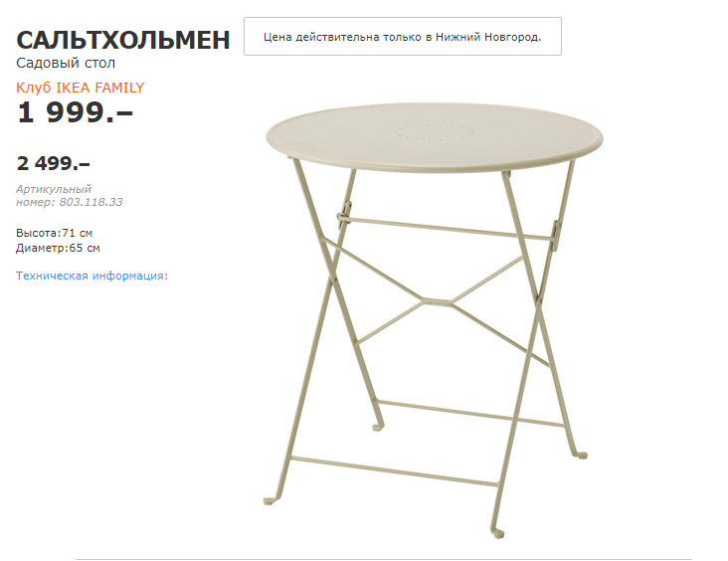Click the lowest front crossbar of table
This screenshot has width=728, height=561.
click(394, 471)
